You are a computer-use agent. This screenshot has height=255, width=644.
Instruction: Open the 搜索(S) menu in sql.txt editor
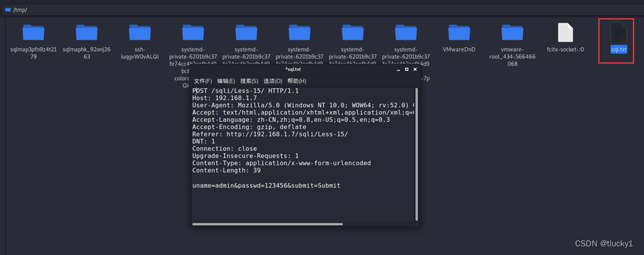click(x=249, y=81)
